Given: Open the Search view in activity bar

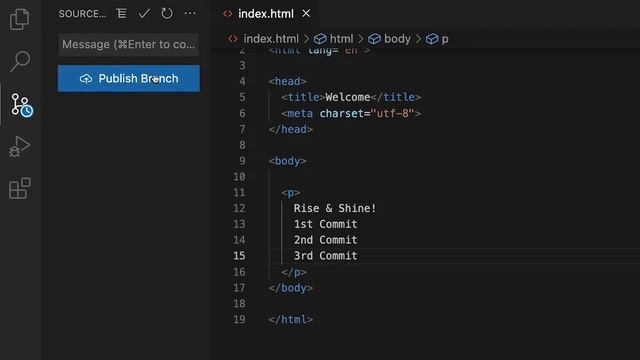Looking at the screenshot, I should (x=20, y=61).
